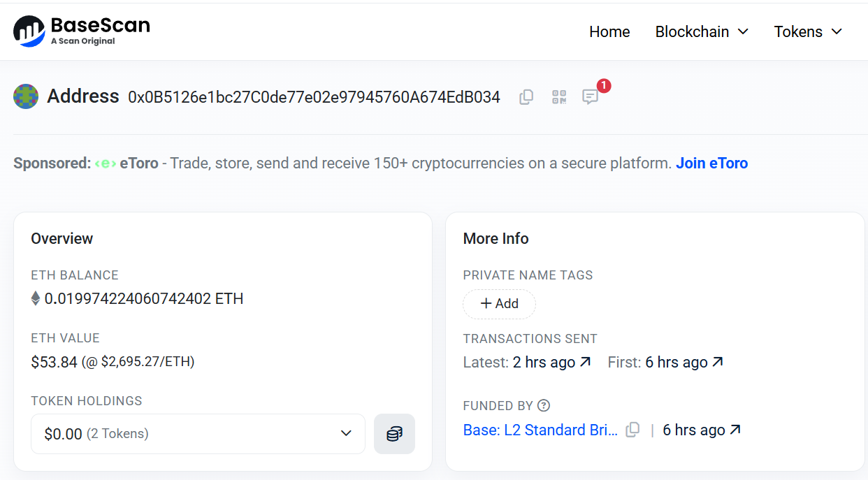Open the Base: L2 Standard Bridge link
Screen dimensions: 868x480
540,430
